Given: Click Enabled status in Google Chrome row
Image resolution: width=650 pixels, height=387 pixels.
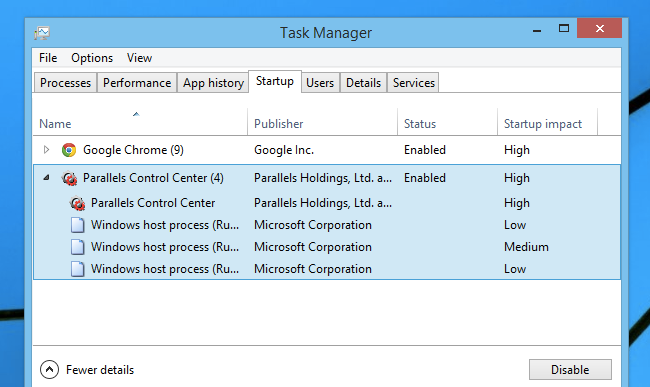Looking at the screenshot, I should 425,150.
